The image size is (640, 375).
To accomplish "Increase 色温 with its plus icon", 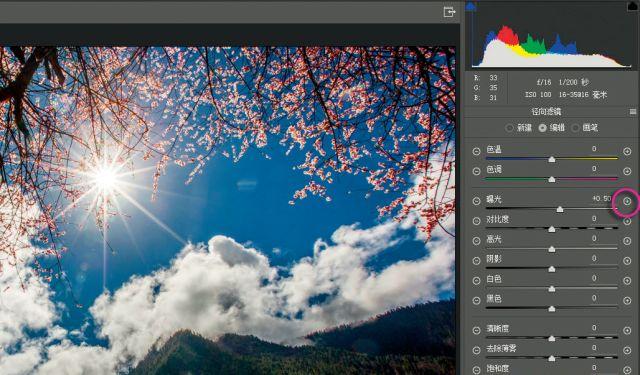I will coord(627,151).
